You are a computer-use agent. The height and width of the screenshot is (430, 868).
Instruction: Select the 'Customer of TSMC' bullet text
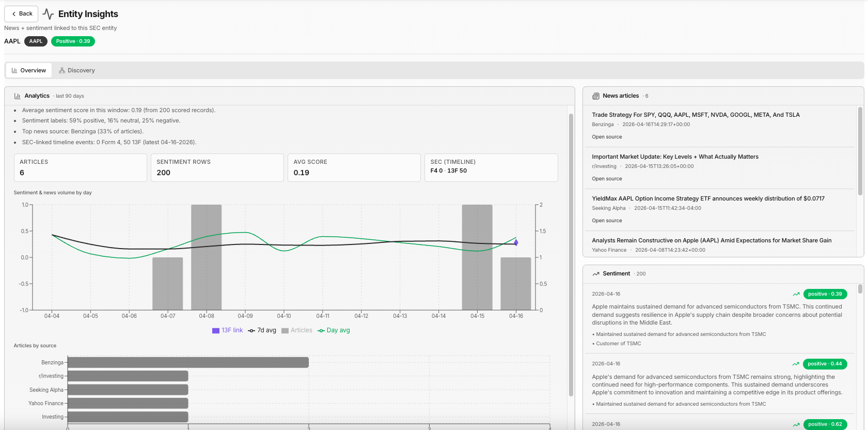tap(618, 344)
